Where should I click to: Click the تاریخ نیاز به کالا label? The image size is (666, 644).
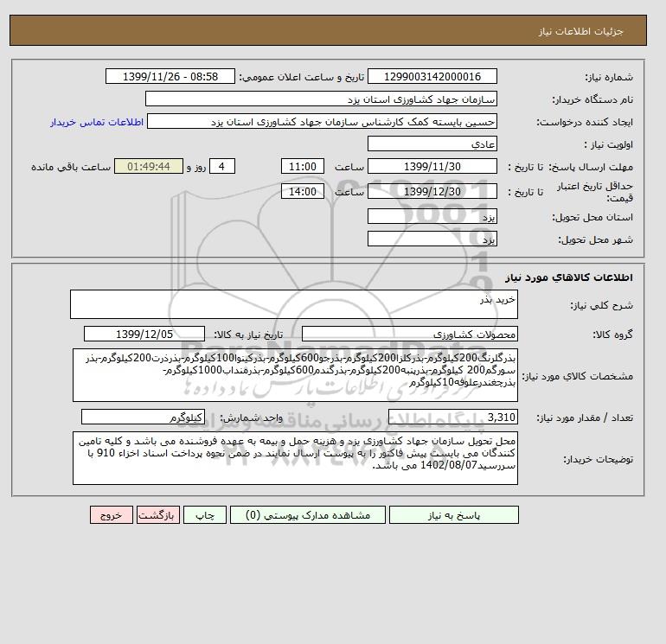[248, 335]
